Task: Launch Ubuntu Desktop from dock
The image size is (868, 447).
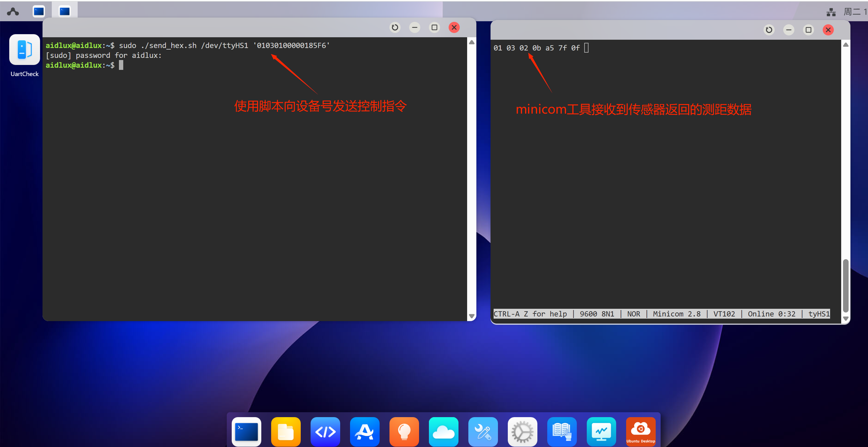Action: [641, 432]
